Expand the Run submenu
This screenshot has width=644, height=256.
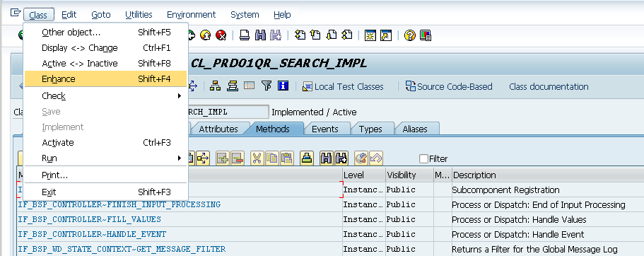(x=105, y=158)
